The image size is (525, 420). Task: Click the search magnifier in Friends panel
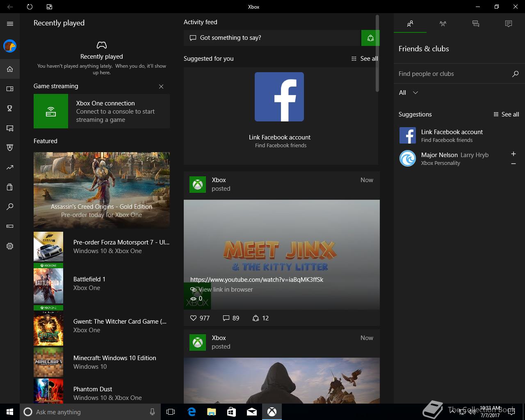point(516,74)
